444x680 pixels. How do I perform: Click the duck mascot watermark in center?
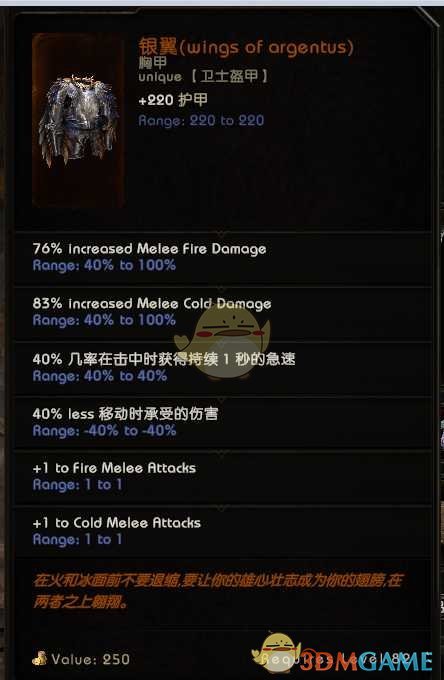(222, 340)
